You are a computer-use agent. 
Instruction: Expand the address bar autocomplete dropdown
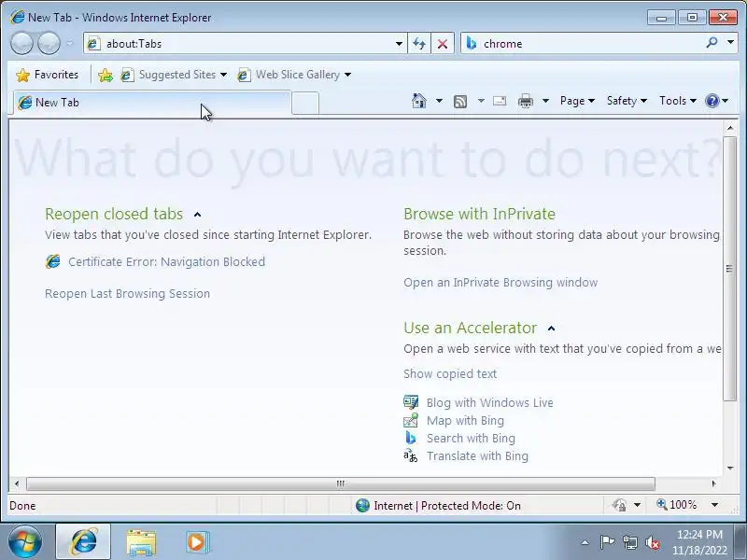(x=400, y=44)
